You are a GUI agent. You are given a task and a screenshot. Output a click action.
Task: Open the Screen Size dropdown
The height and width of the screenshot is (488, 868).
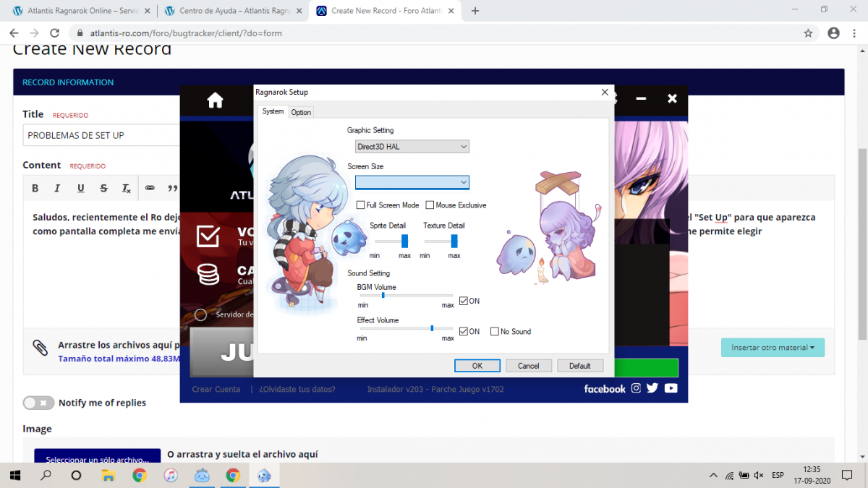tap(412, 182)
